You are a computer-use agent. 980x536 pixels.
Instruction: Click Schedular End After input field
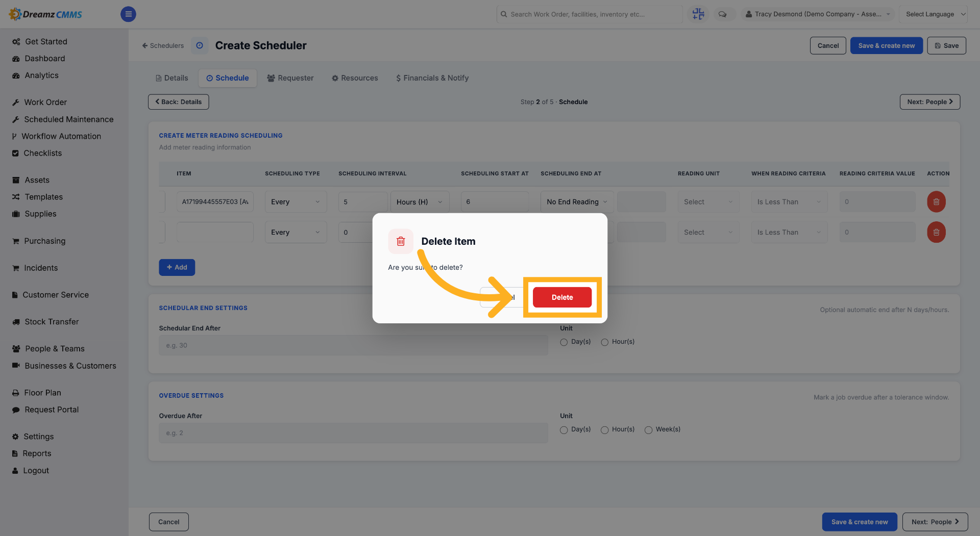click(353, 345)
